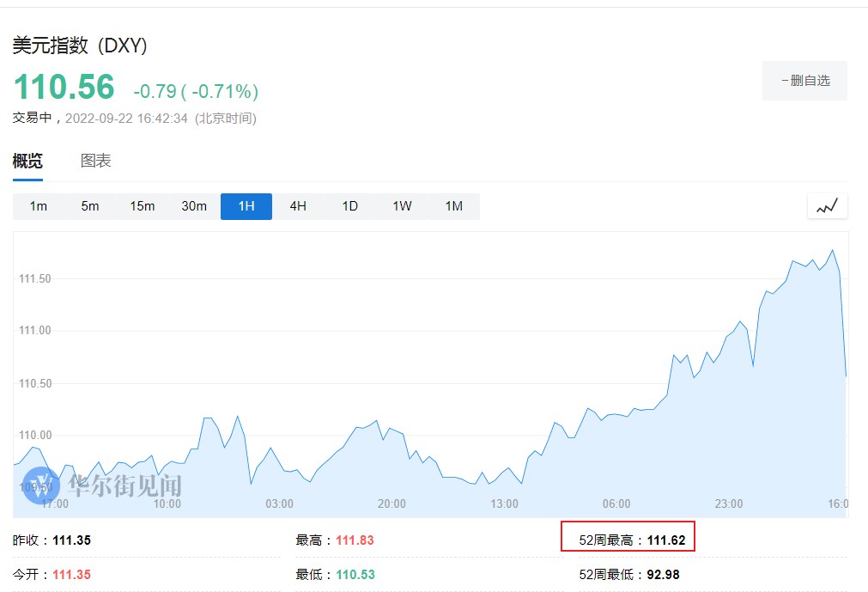Select the active 1H interval button
This screenshot has height=592, width=868.
click(246, 206)
